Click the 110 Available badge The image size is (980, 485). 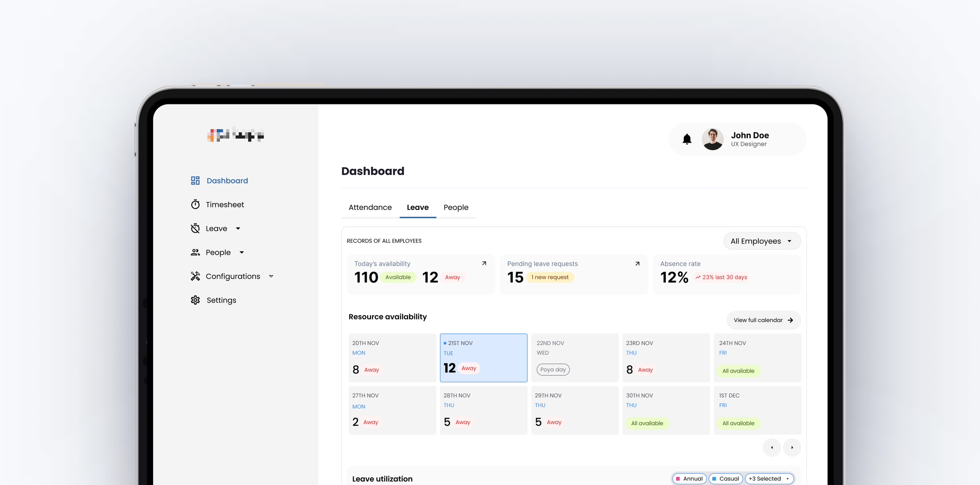pyautogui.click(x=398, y=277)
